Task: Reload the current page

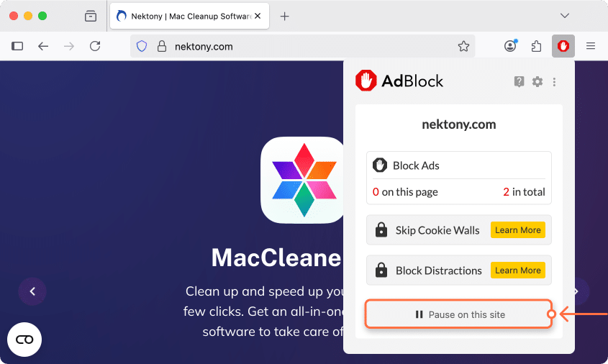Action: (x=95, y=46)
